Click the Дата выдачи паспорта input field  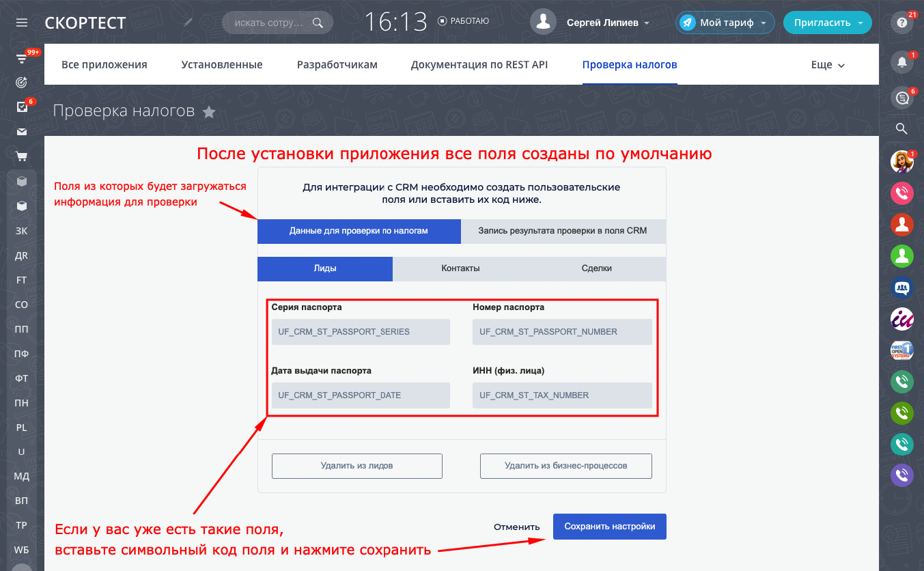point(361,395)
